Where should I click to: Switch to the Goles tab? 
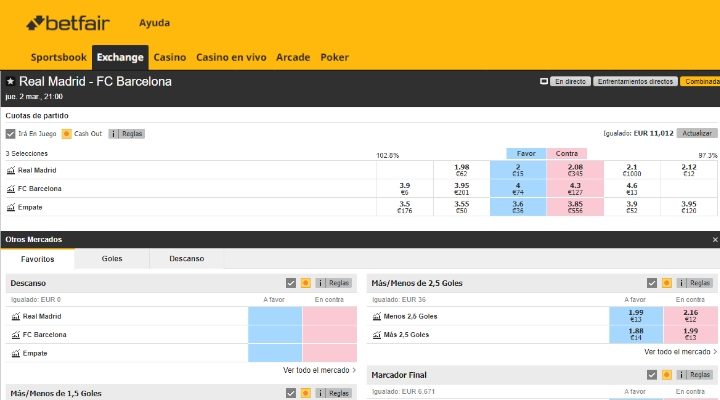tap(112, 258)
